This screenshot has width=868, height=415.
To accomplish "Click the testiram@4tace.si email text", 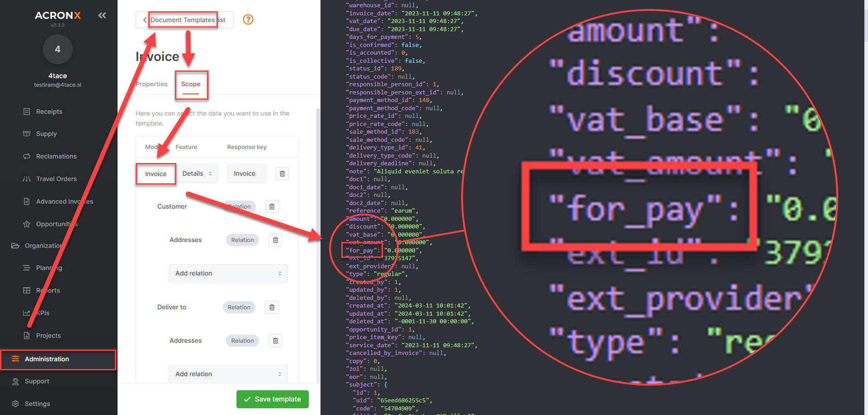I will (57, 85).
